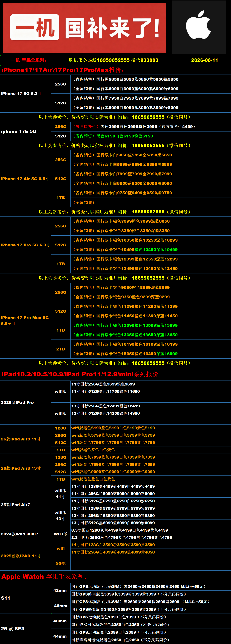Select the '25款iPad Air7' cell

pyautogui.click(x=26, y=505)
